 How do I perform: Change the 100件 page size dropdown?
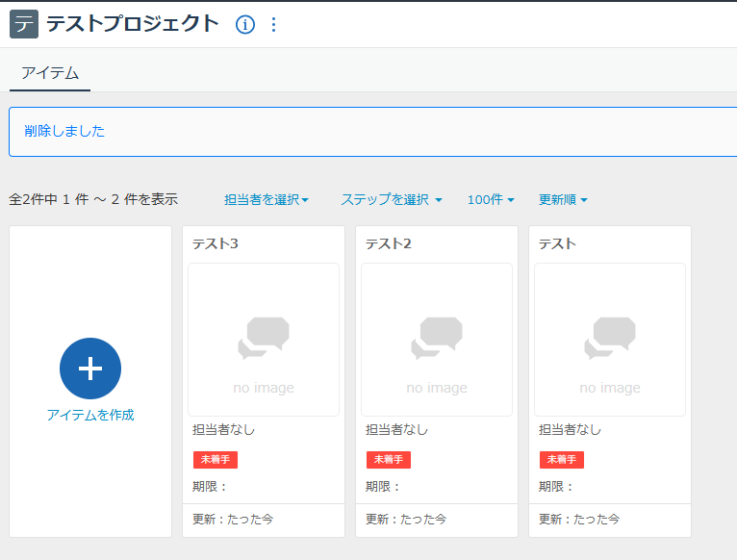(x=491, y=199)
